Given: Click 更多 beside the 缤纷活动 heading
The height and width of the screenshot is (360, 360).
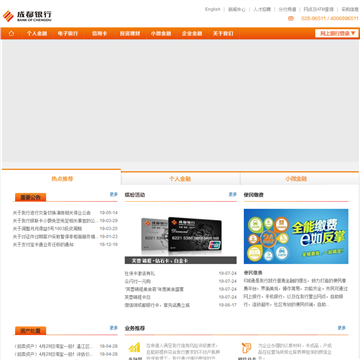Looking at the screenshot, I should 233,194.
